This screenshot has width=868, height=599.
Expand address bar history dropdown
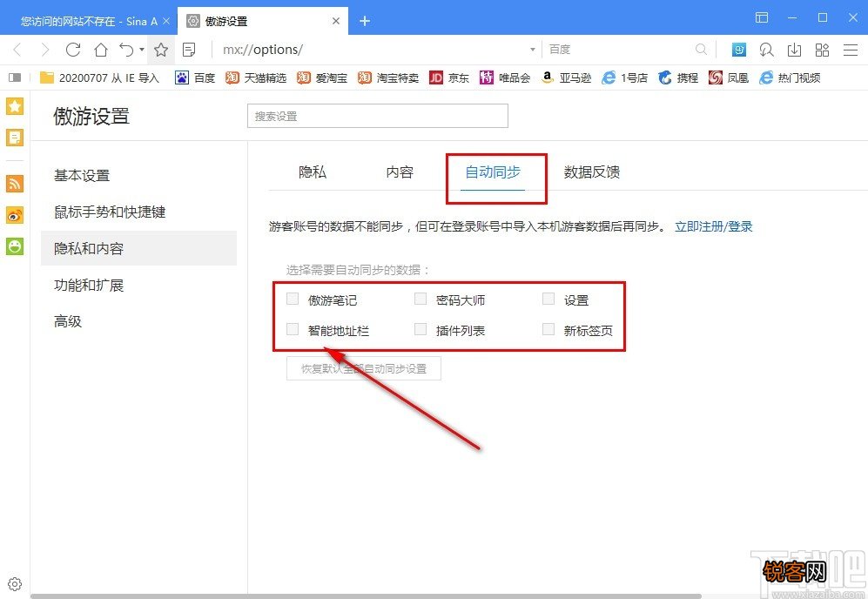[x=533, y=50]
